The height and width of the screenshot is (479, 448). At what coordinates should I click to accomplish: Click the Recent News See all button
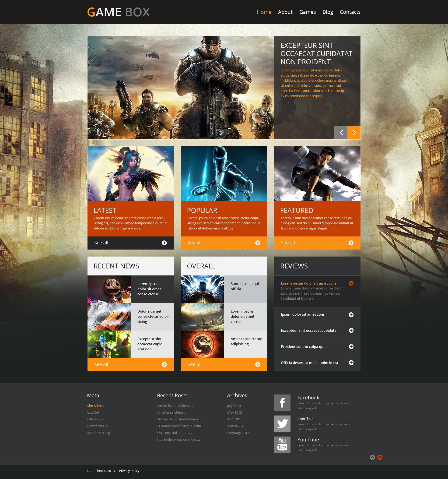tap(130, 364)
